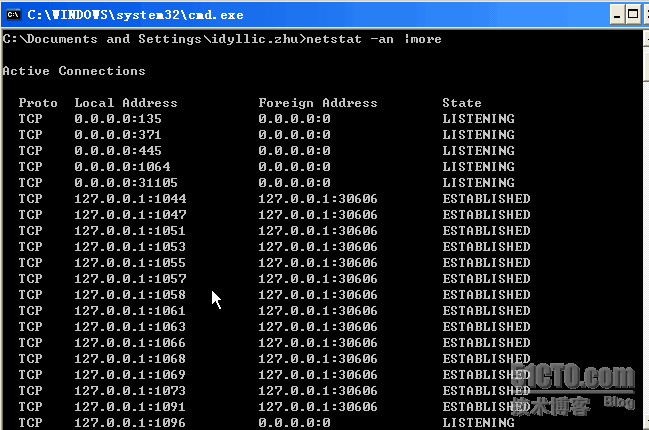This screenshot has height=430, width=649.
Task: Click the 'Foreign Address' column header
Action: [x=318, y=103]
